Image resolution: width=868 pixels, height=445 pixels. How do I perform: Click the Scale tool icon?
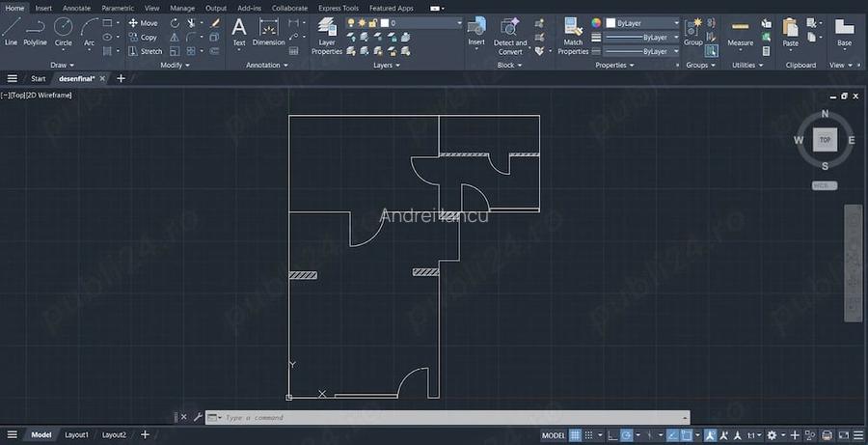[x=175, y=51]
